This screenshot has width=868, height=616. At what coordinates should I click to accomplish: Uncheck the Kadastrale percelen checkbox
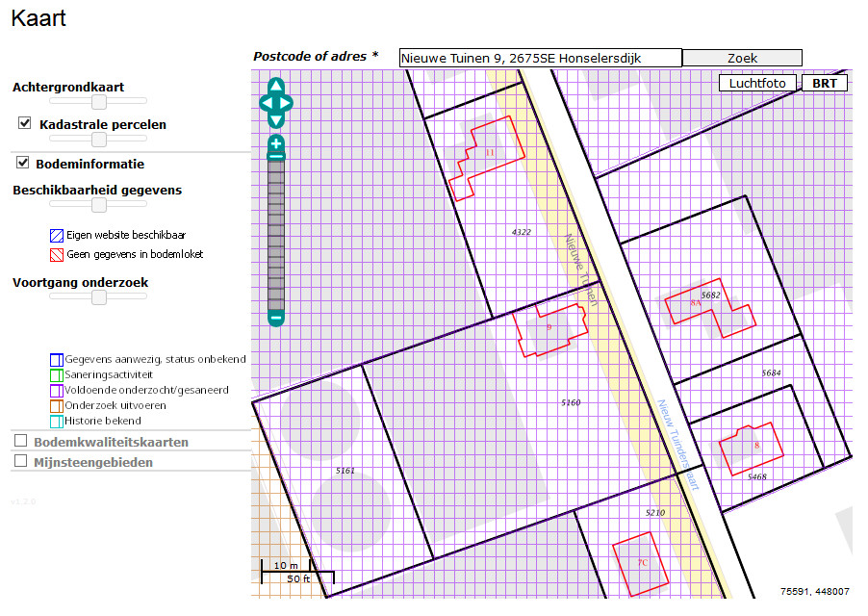(x=25, y=124)
